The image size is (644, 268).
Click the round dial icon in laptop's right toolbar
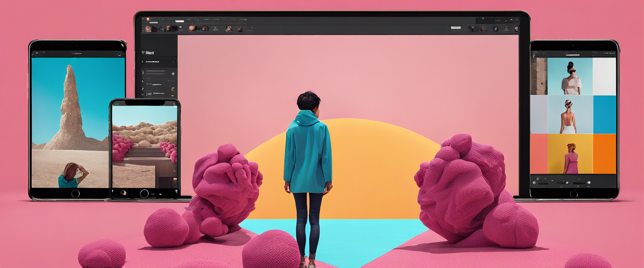pos(495,29)
